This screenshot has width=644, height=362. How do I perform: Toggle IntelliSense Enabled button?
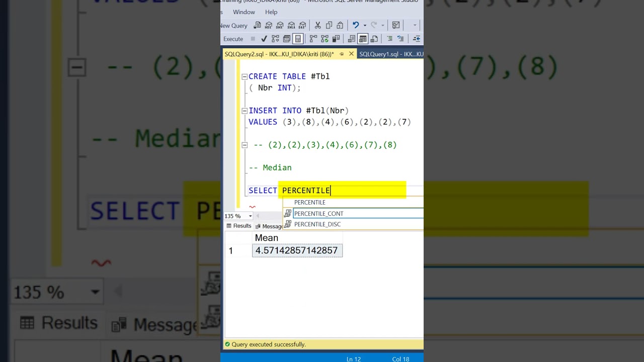(298, 39)
